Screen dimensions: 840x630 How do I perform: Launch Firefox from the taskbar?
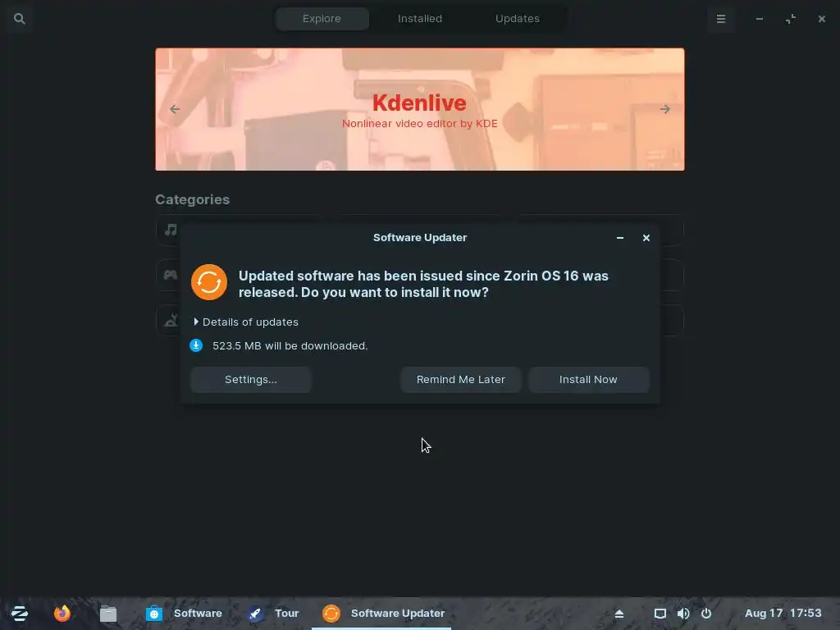coord(62,613)
